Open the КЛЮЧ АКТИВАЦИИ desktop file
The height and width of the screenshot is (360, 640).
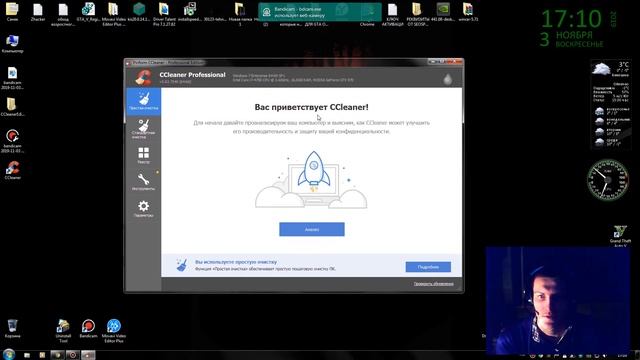(392, 14)
